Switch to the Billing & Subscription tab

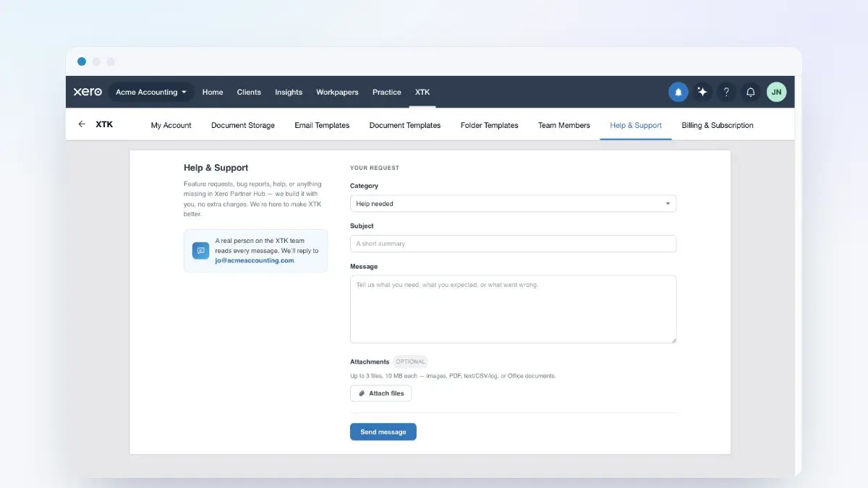[718, 125]
